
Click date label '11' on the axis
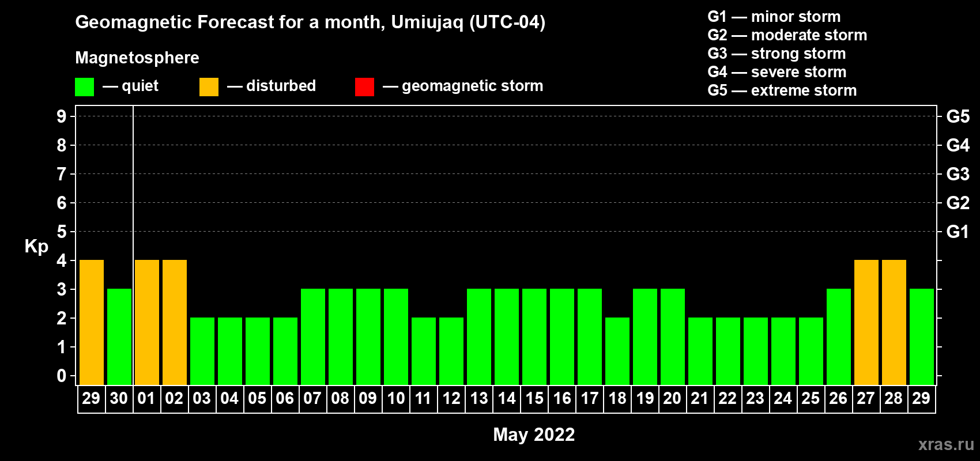423,399
